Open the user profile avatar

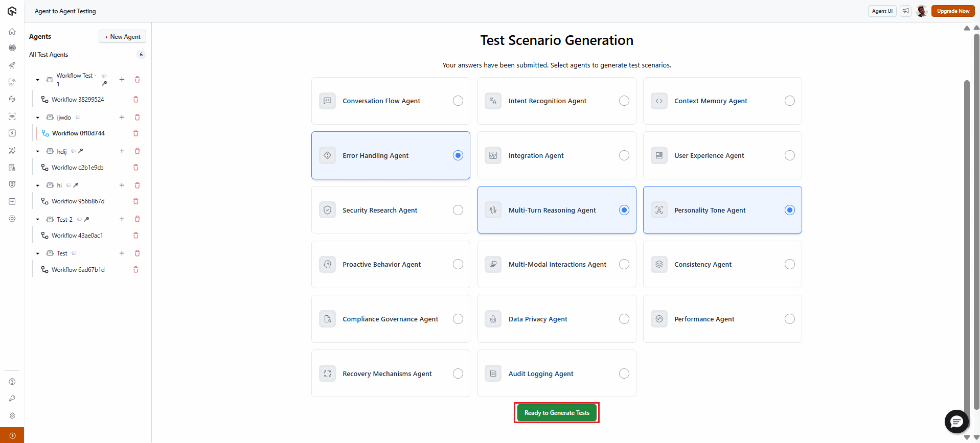tap(921, 11)
